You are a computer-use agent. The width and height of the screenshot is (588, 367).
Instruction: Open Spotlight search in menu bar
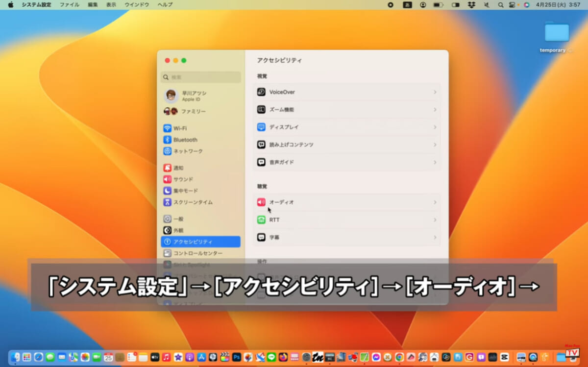500,5
